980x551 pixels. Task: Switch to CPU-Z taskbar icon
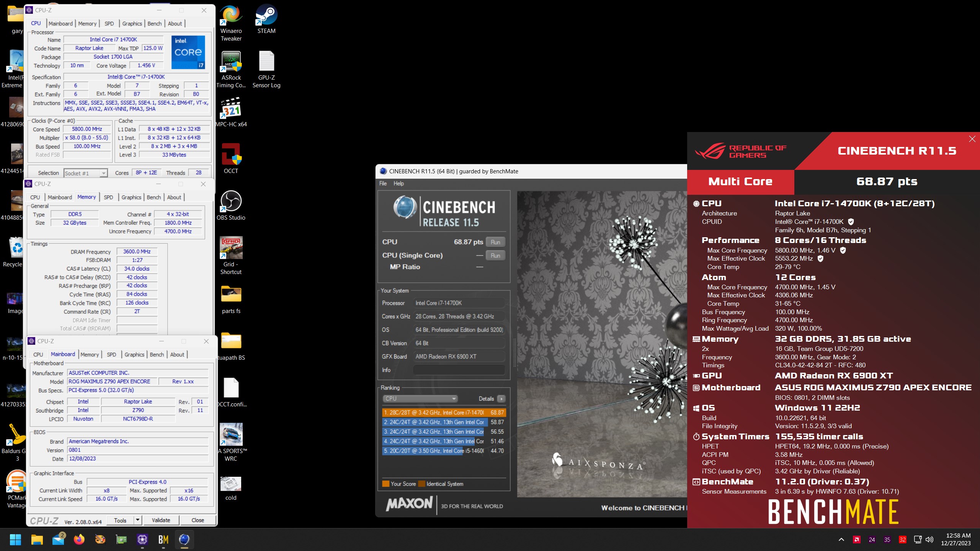tap(142, 540)
